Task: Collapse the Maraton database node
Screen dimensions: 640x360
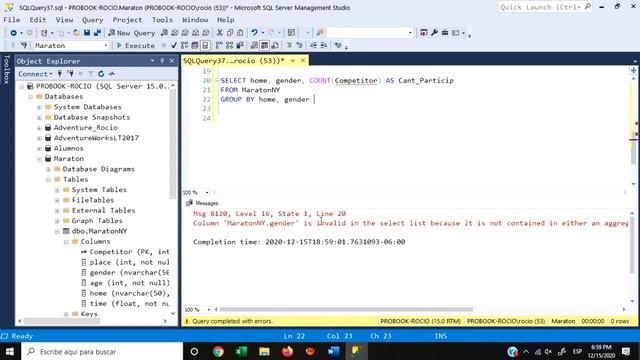Action: [39, 159]
